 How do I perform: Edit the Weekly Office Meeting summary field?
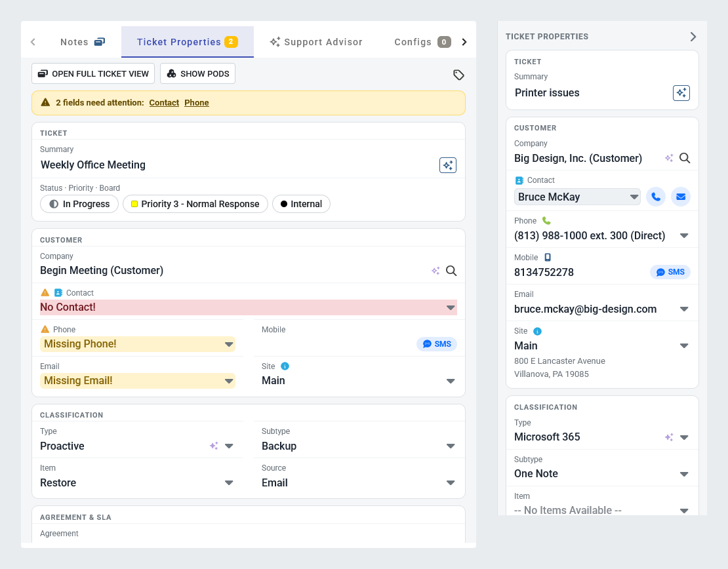237,165
